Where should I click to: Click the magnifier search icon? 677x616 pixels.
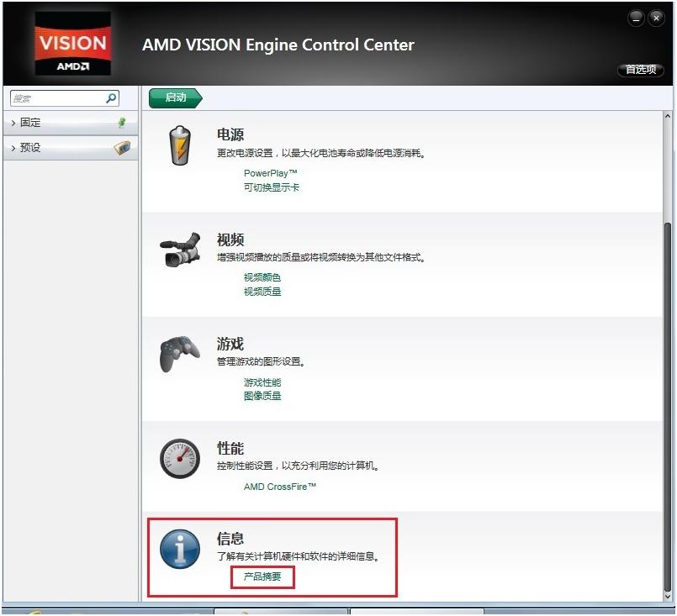(x=112, y=98)
